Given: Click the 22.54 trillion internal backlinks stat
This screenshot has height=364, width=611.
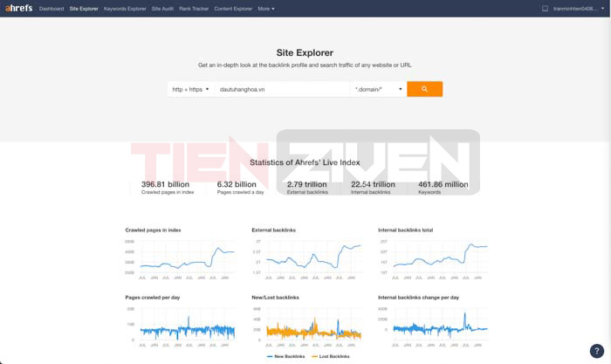Looking at the screenshot, I should click(373, 188).
